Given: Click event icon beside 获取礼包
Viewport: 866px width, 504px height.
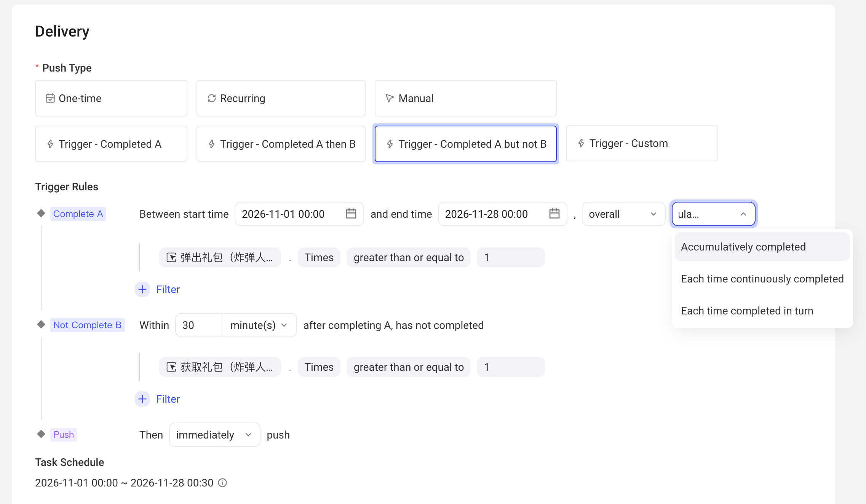Looking at the screenshot, I should 171,367.
